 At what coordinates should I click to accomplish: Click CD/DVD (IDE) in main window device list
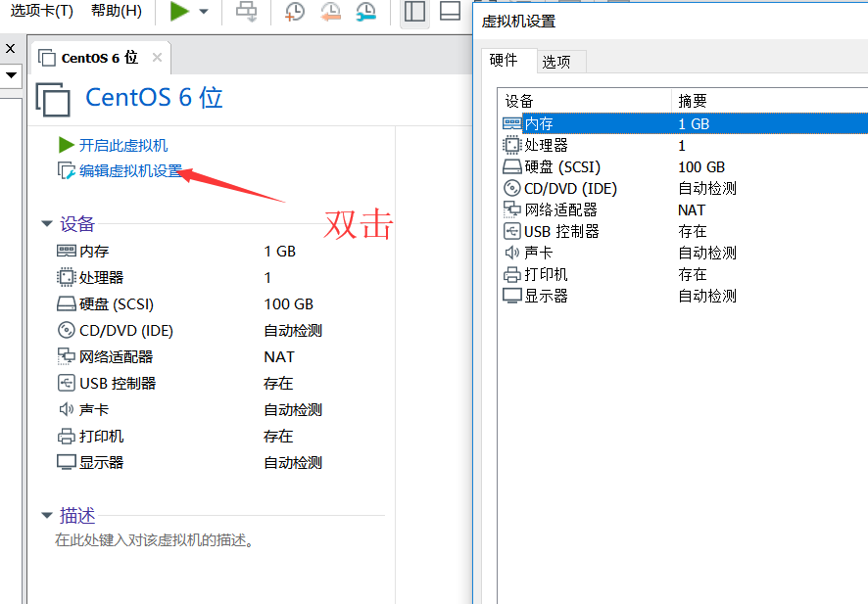[x=126, y=331]
